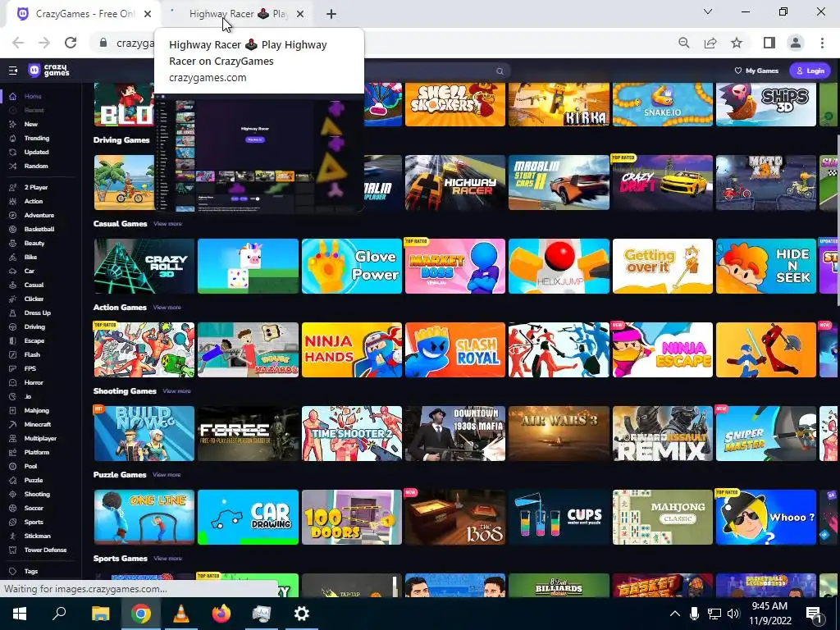Image resolution: width=840 pixels, height=630 pixels.
Task: Open the Crazy Roll 3D game thumbnail
Action: tap(144, 267)
